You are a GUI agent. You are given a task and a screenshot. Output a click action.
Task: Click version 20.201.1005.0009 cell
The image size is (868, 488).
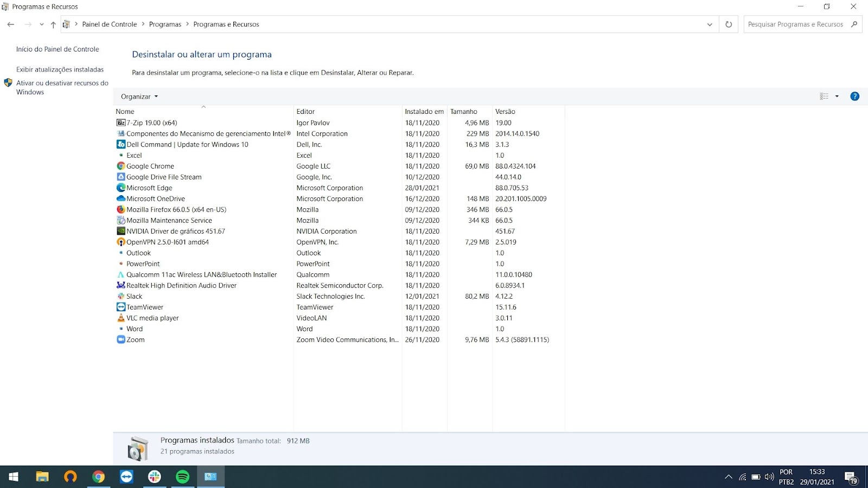pyautogui.click(x=521, y=198)
